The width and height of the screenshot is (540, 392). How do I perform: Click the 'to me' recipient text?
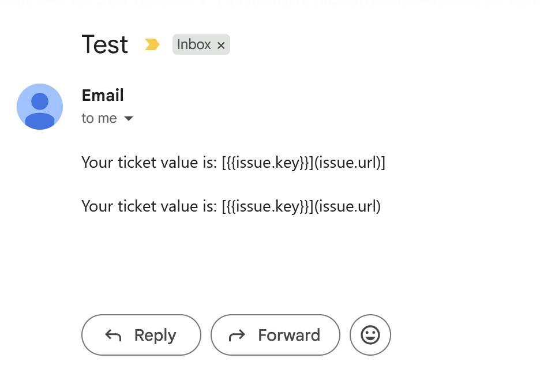(99, 118)
